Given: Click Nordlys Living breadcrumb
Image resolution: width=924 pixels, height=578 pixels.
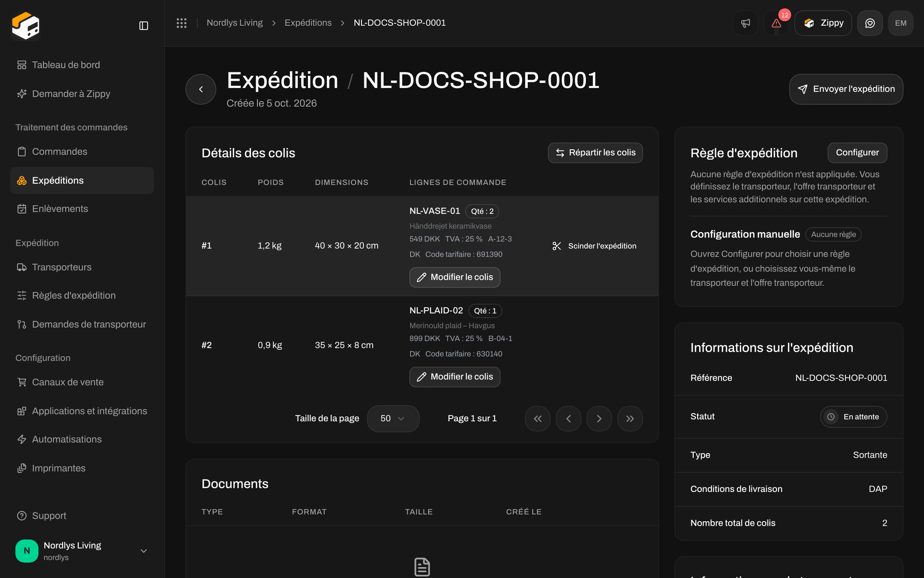Looking at the screenshot, I should [235, 23].
